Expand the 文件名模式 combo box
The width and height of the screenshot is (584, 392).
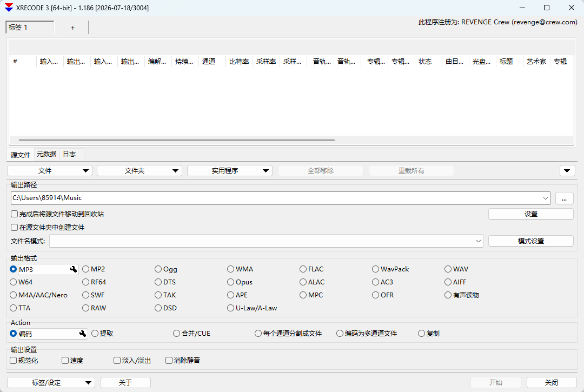pos(478,241)
